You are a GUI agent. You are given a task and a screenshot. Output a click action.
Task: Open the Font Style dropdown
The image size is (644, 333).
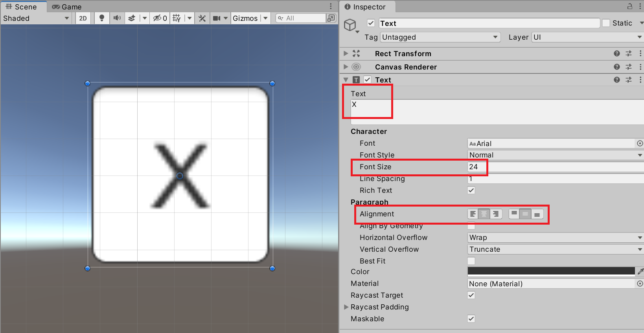(554, 155)
